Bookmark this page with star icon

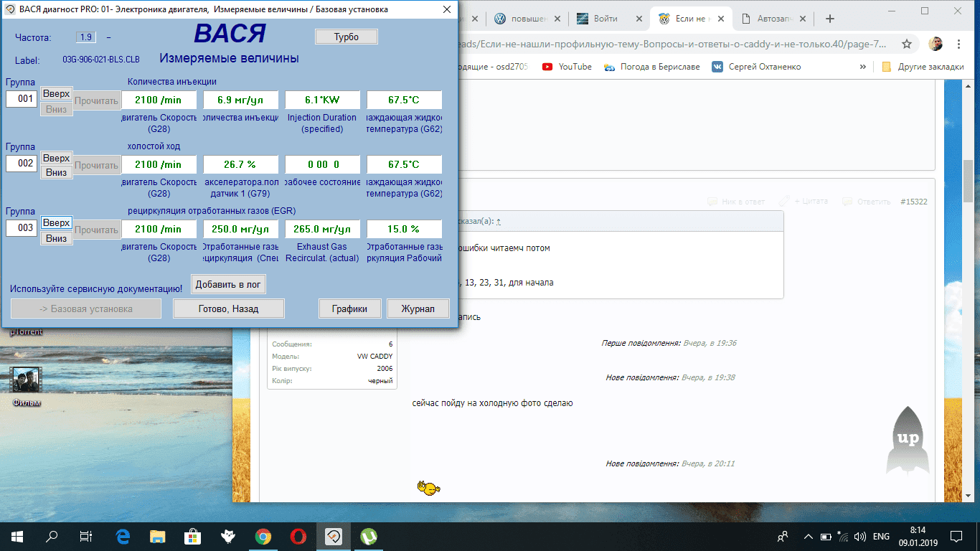pos(907,44)
